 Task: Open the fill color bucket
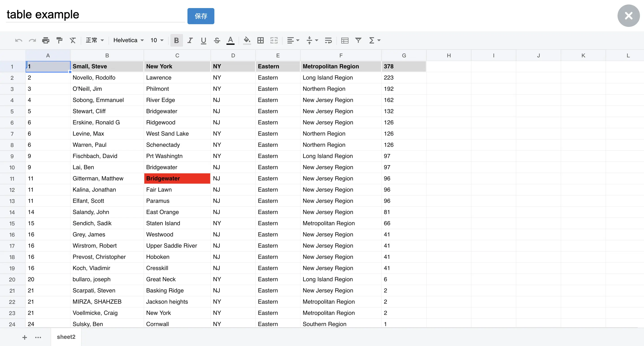click(247, 41)
